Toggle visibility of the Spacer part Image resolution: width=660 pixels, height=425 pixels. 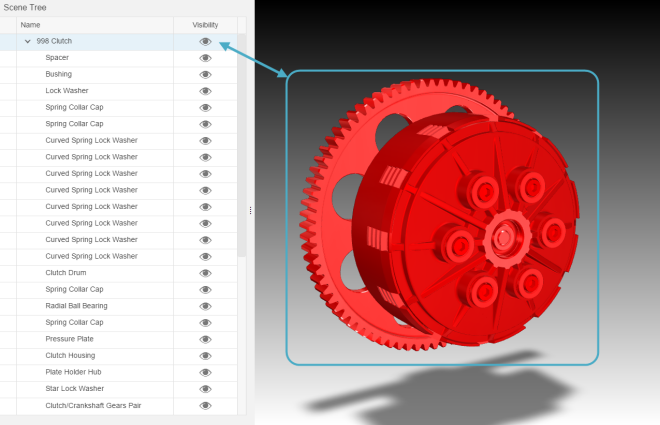tap(205, 58)
